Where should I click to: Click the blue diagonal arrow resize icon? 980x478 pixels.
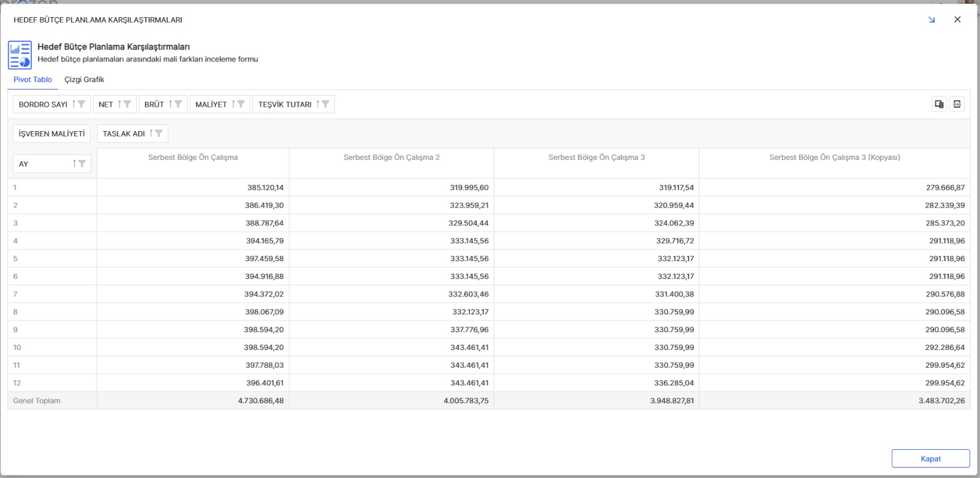932,20
